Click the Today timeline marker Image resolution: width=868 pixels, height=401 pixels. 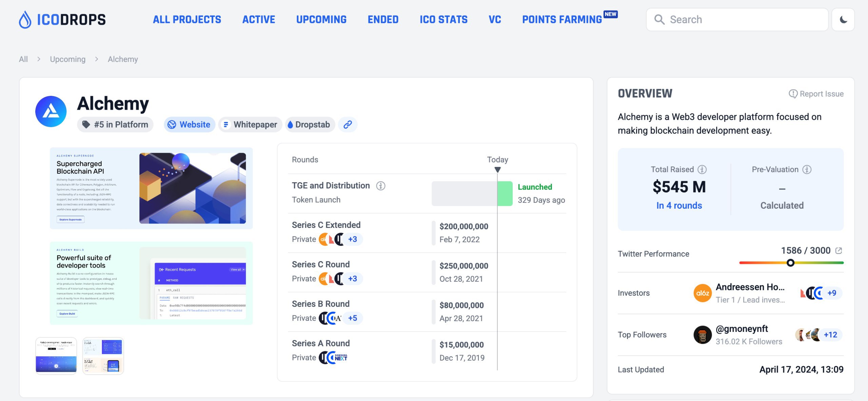497,169
